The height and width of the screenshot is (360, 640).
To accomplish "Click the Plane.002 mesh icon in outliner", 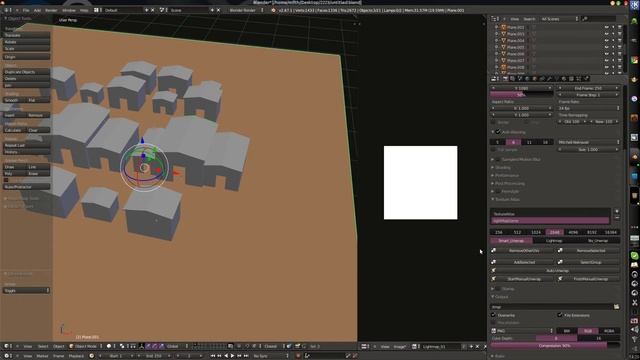I will click(x=504, y=27).
